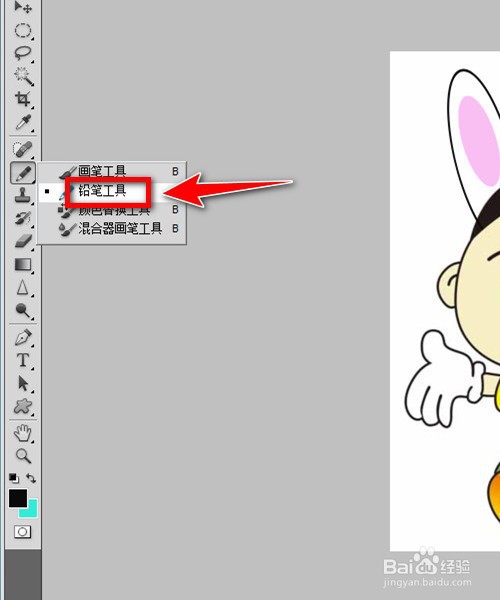
Task: Click the rabbit cartoon image canvas
Action: point(445,301)
